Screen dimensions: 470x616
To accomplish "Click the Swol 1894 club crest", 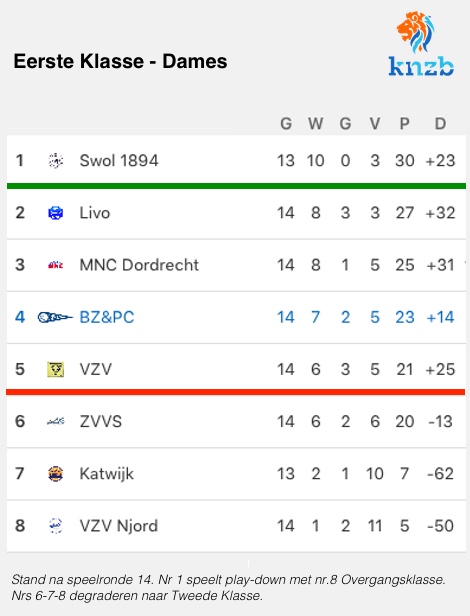I will point(55,161).
